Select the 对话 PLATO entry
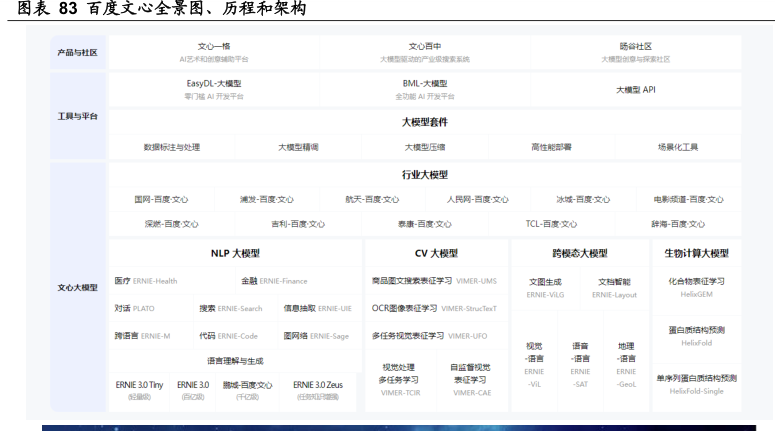This screenshot has width=775, height=431. [x=151, y=308]
